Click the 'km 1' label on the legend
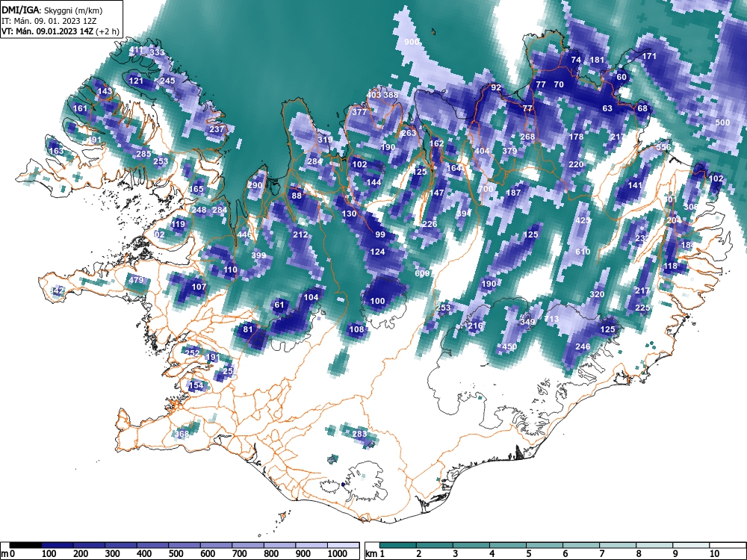This screenshot has height=560, width=747. point(375,554)
